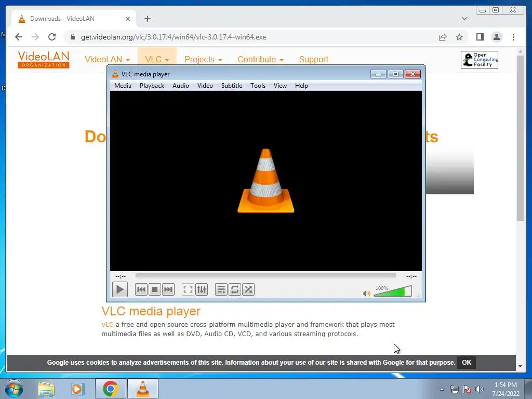Viewport: 532px width, 399px height.
Task: Expand Chrome tab search chevron
Action: point(464,19)
